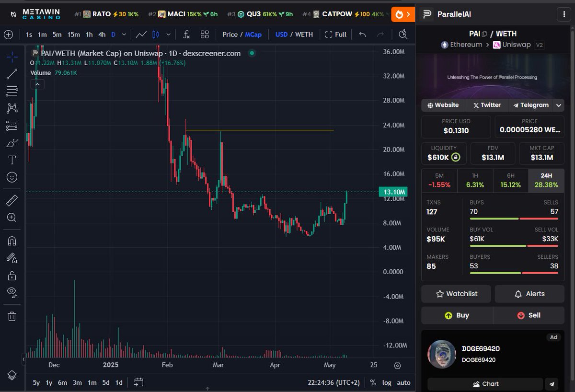Expand the timeframe dropdown arrow
The height and width of the screenshot is (392, 575).
click(125, 35)
